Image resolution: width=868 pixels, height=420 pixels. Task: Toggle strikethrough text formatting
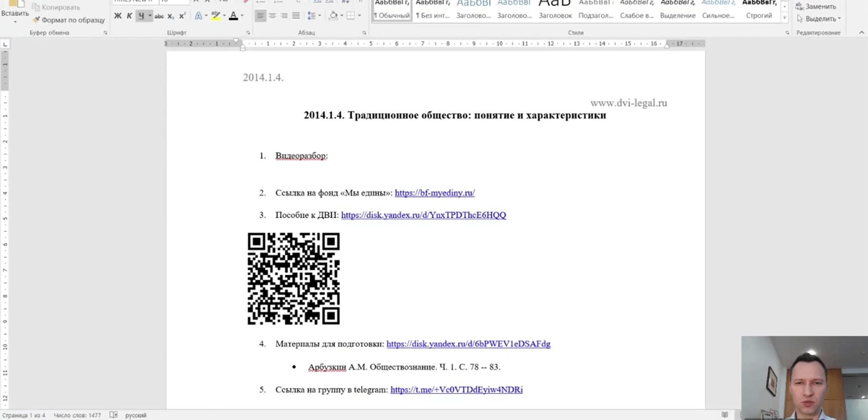tap(159, 16)
